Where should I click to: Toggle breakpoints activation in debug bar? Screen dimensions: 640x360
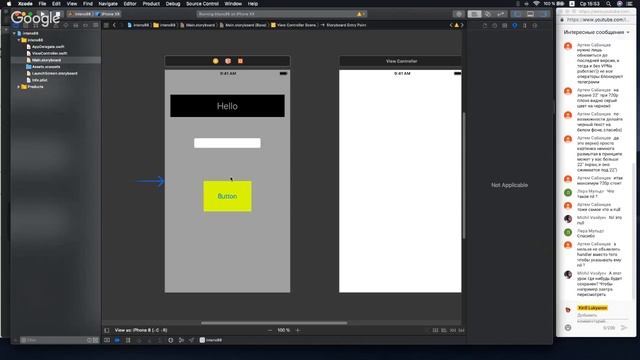(117, 340)
